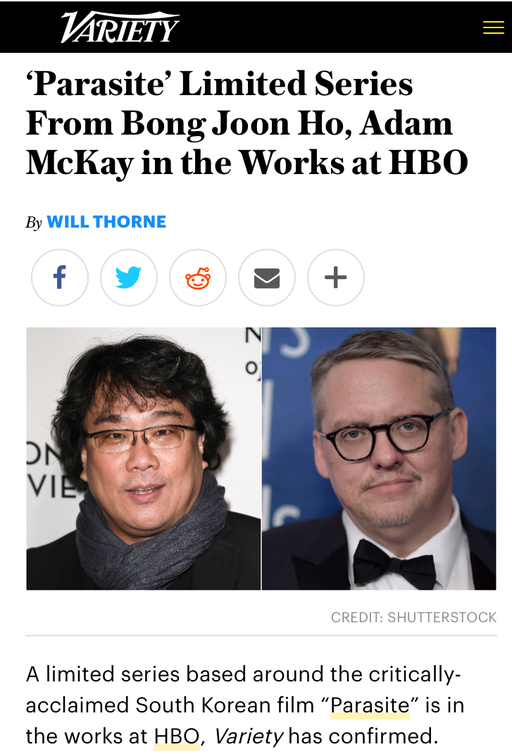Post the article to Reddit

coord(198,277)
